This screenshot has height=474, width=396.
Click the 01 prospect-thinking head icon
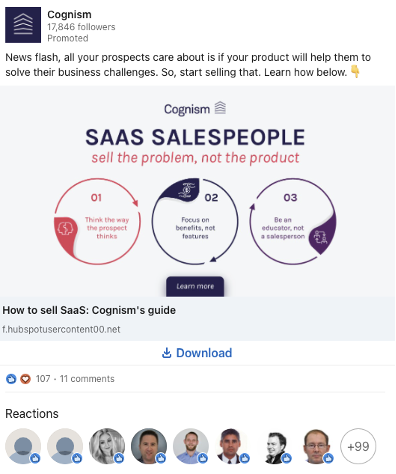(x=65, y=229)
